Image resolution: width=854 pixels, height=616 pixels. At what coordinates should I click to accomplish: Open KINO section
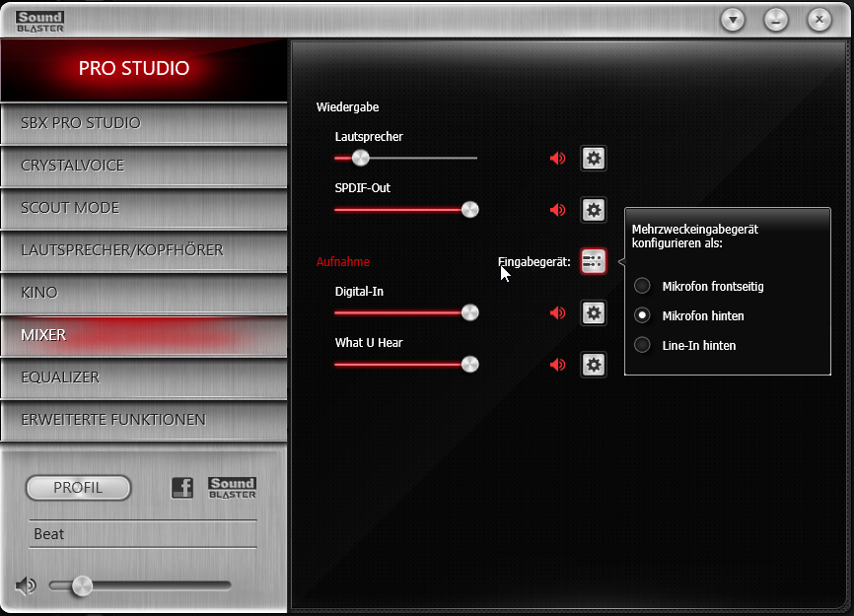click(144, 293)
